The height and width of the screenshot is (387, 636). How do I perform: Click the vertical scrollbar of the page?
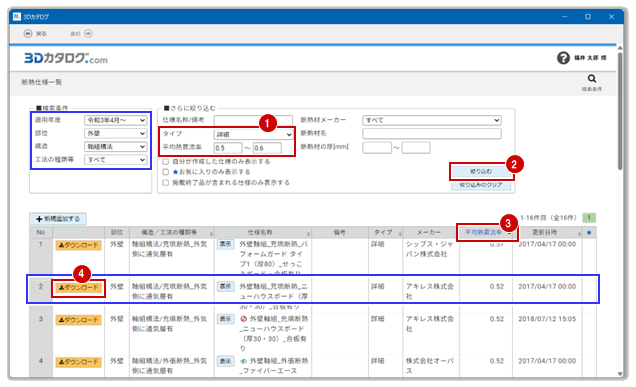click(620, 112)
